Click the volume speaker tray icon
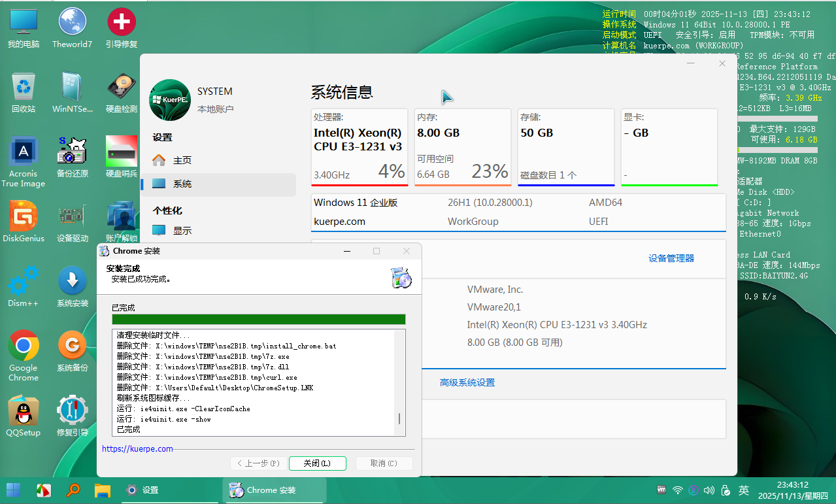 click(709, 490)
